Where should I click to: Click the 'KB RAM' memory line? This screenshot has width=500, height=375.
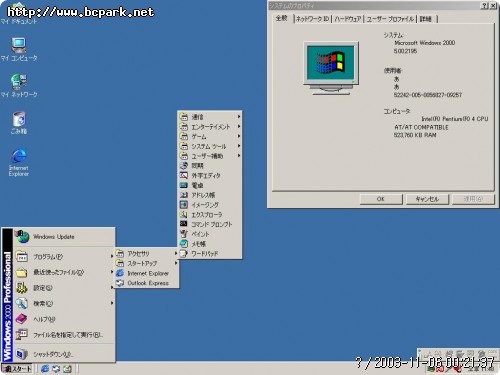415,135
